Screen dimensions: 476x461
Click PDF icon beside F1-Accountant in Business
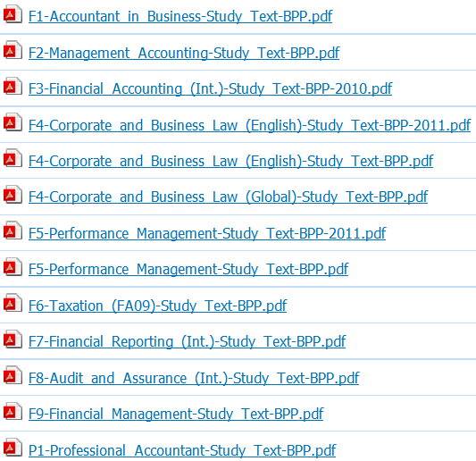(x=13, y=14)
